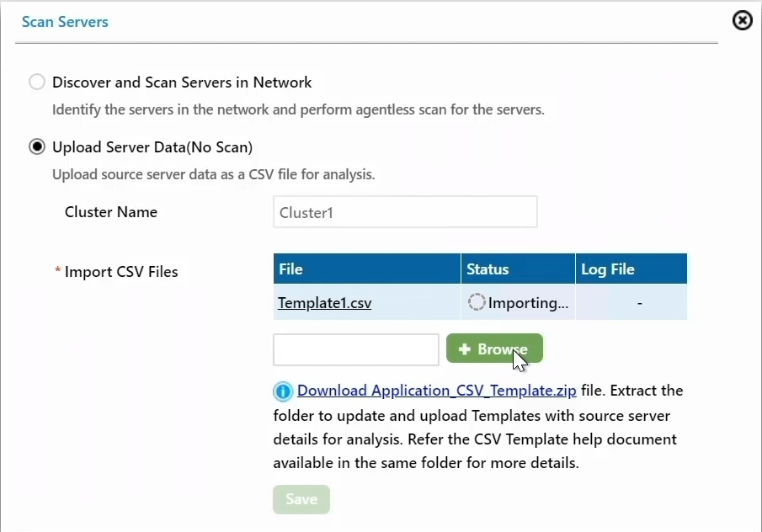Select Upload Server Data (No Scan) option
The image size is (762, 532).
pos(37,146)
